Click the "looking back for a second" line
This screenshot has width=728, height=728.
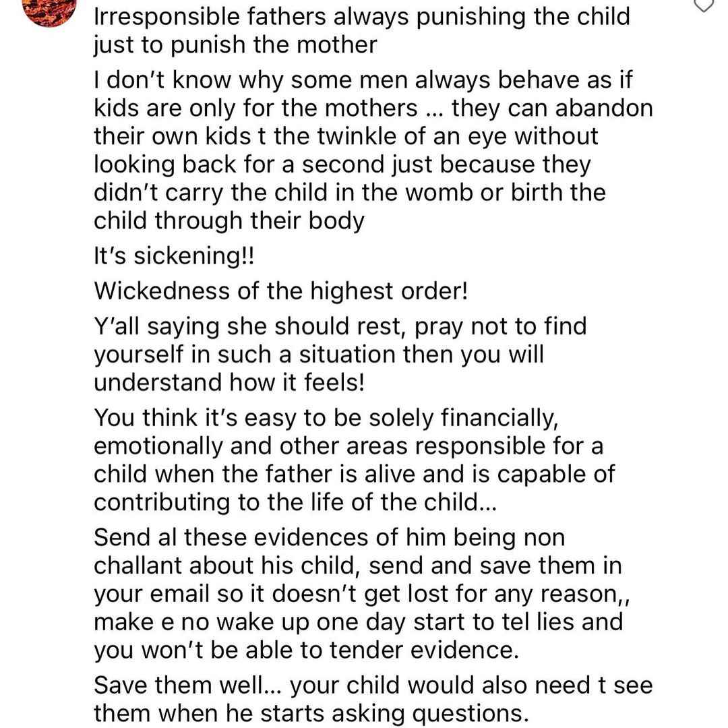[342, 164]
